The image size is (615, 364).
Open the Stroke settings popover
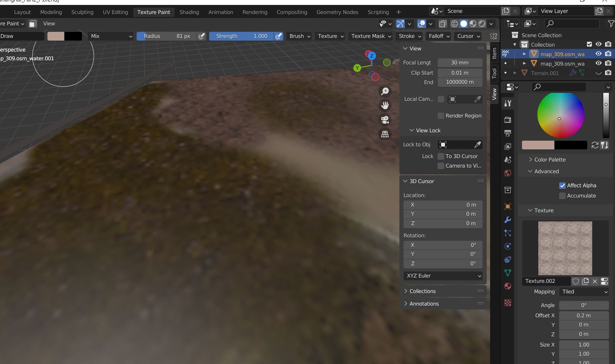click(410, 36)
